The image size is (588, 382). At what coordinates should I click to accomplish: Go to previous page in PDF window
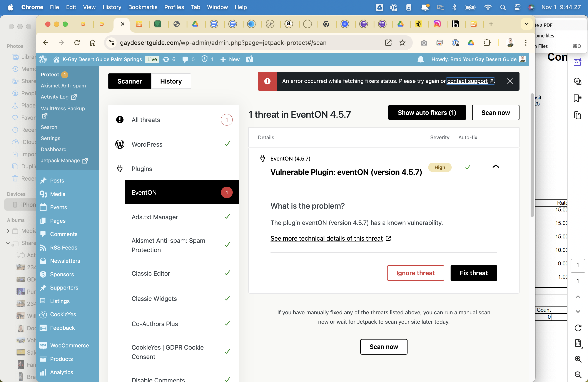tap(578, 297)
